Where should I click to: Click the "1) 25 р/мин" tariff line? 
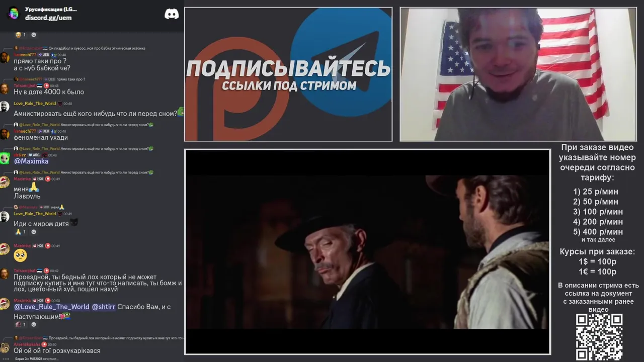pos(596,192)
